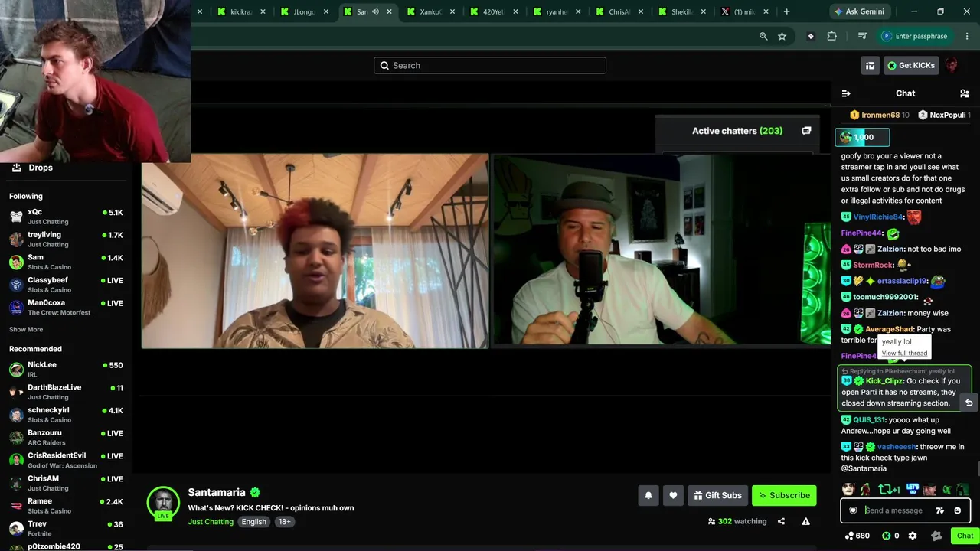
Task: Open the pinned extension icon left of the puzzle
Action: point(811,36)
